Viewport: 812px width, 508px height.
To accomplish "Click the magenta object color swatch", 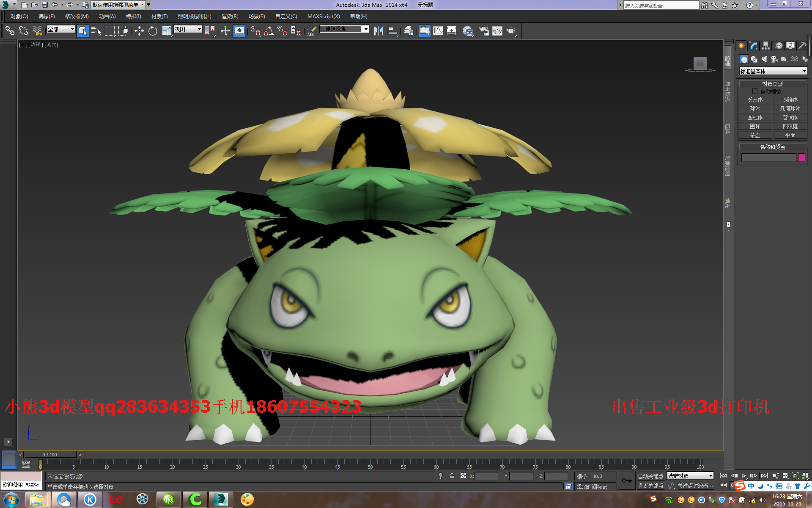I will coord(801,157).
